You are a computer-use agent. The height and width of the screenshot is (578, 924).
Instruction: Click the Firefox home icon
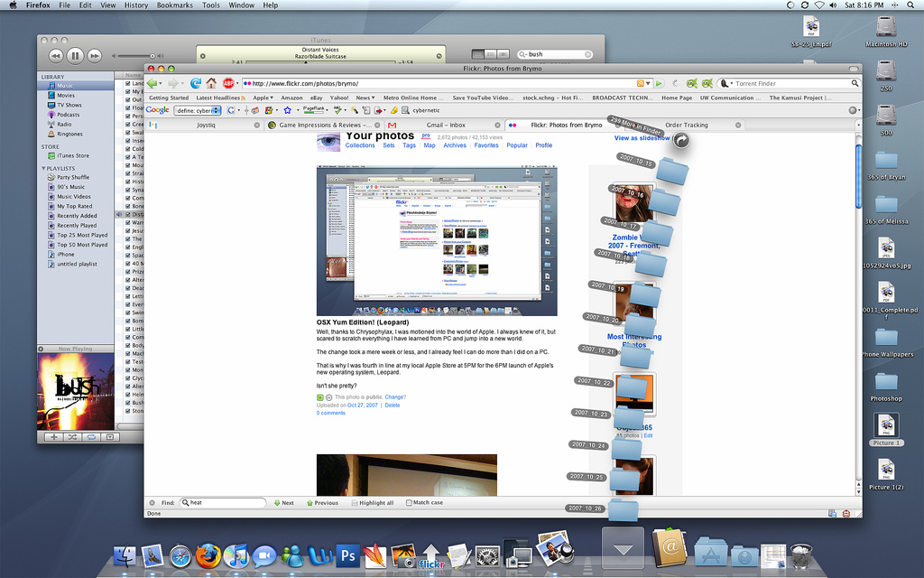pyautogui.click(x=212, y=83)
